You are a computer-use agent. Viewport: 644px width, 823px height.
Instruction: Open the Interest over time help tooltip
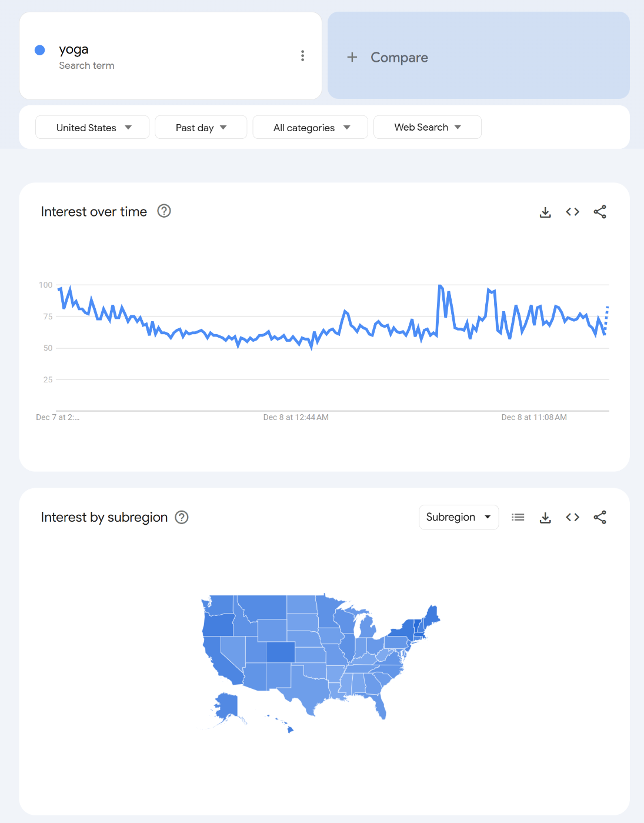coord(165,211)
